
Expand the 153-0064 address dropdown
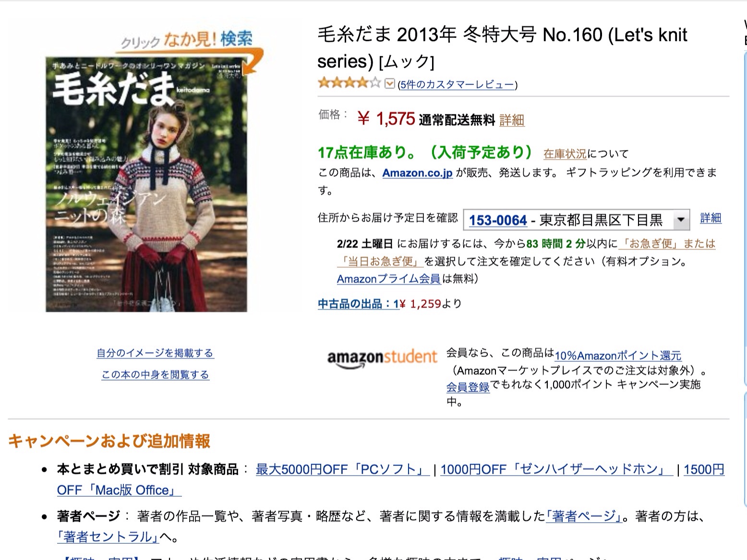pos(577,220)
